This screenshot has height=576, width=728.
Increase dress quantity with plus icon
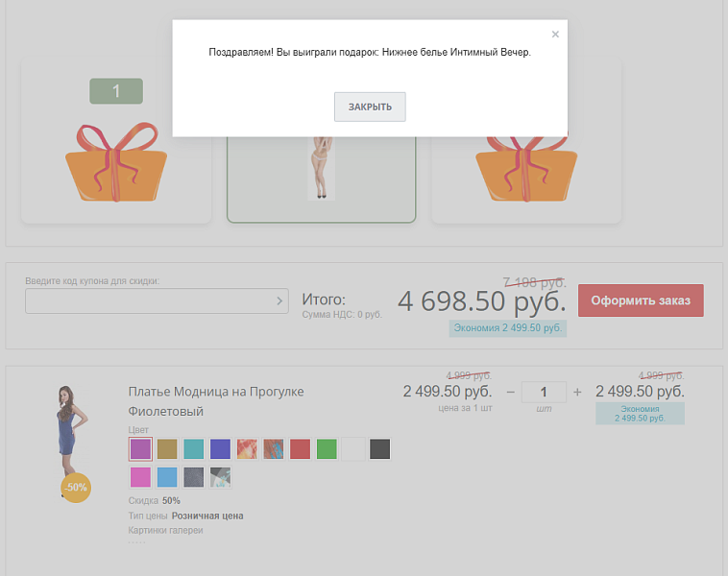tap(577, 392)
